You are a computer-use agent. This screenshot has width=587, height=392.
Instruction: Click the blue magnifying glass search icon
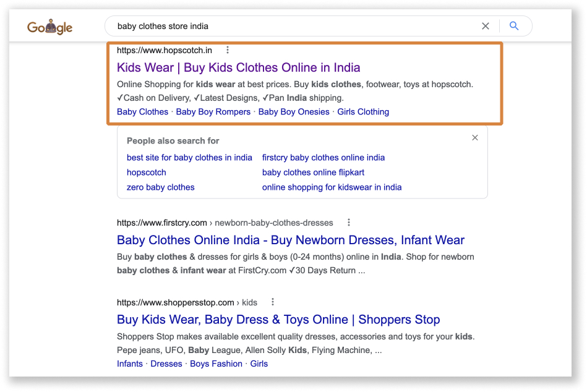click(x=514, y=26)
